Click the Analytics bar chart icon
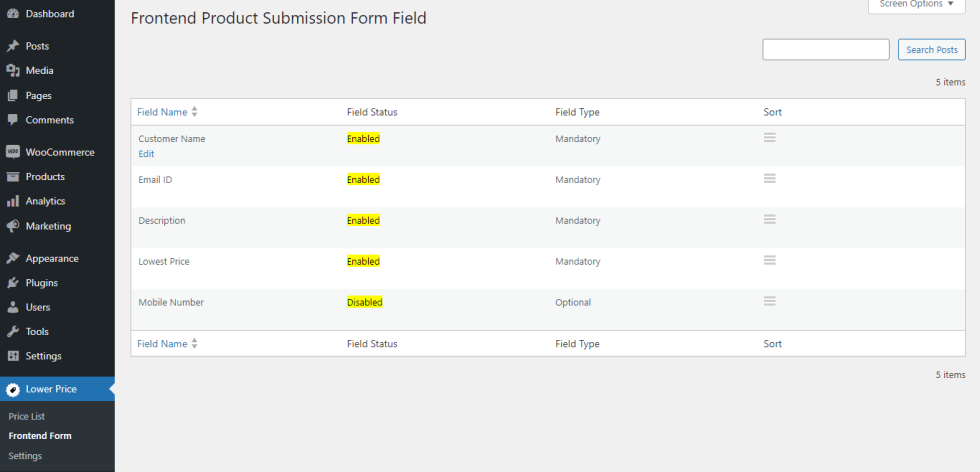The image size is (980, 472). (12, 201)
